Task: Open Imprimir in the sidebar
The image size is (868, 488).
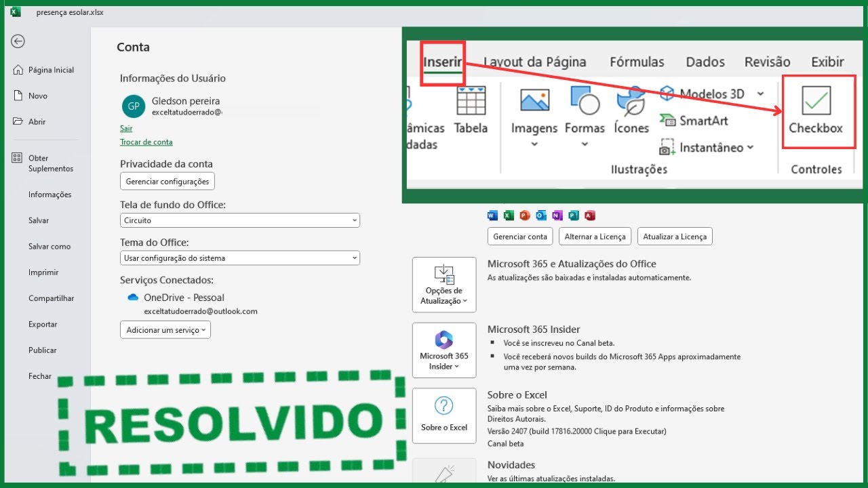Action: [x=43, y=272]
